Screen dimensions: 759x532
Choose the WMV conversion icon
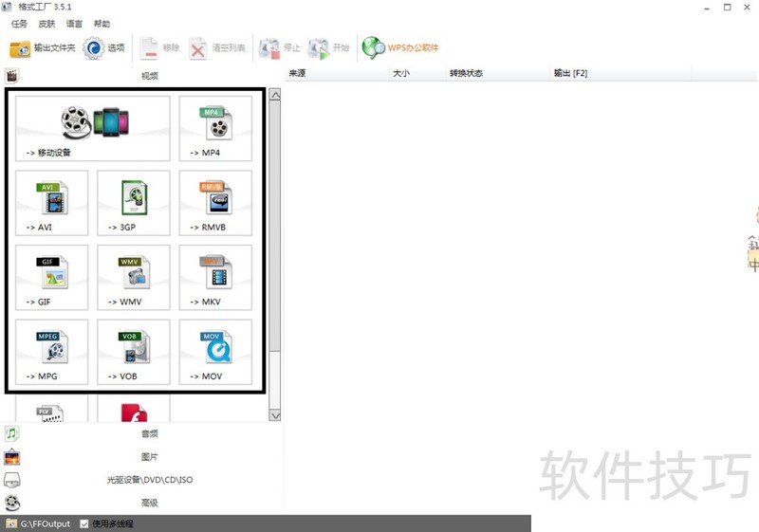(134, 277)
